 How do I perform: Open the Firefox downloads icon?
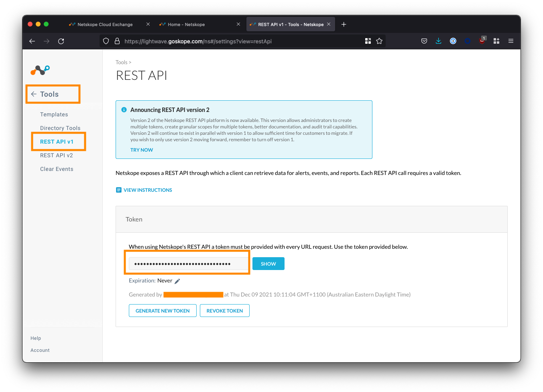438,41
